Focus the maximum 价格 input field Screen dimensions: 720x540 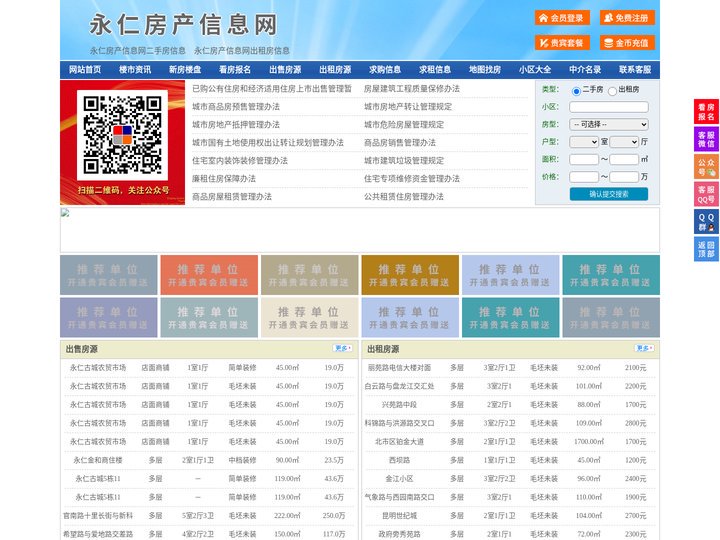[x=624, y=177]
